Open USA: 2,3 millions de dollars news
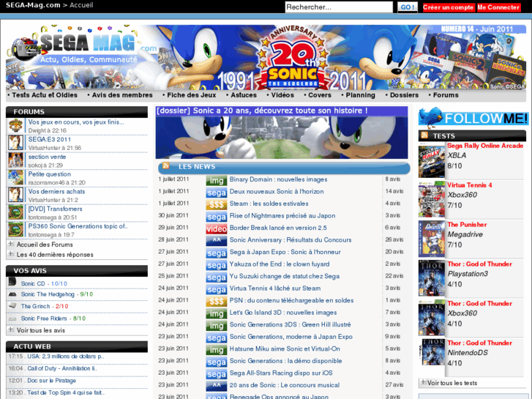 [65, 357]
